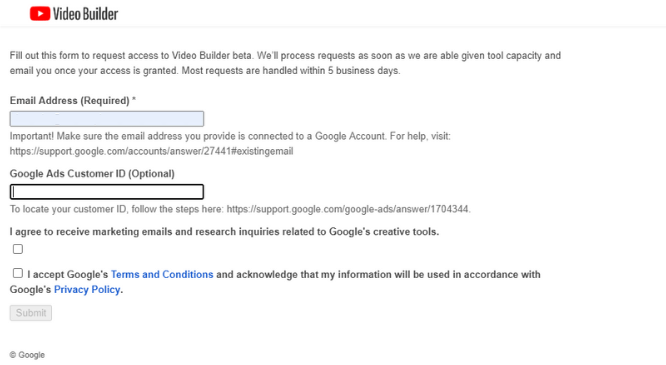Focus the Email Address input field
The image size is (666, 365).
tap(107, 119)
